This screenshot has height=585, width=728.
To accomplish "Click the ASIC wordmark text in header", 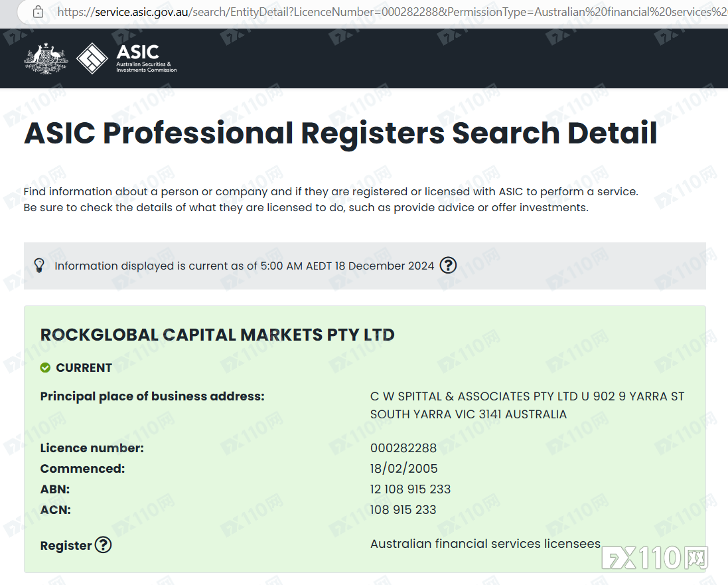I will (x=137, y=52).
